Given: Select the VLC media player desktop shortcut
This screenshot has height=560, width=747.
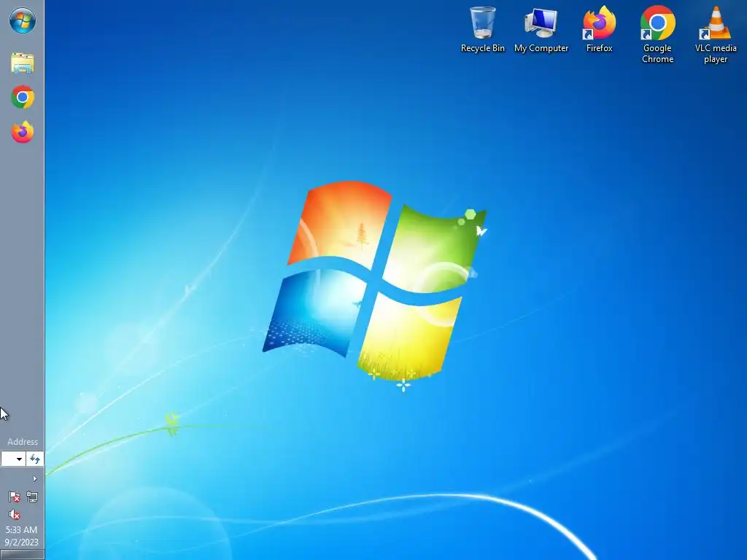Looking at the screenshot, I should pos(716,35).
